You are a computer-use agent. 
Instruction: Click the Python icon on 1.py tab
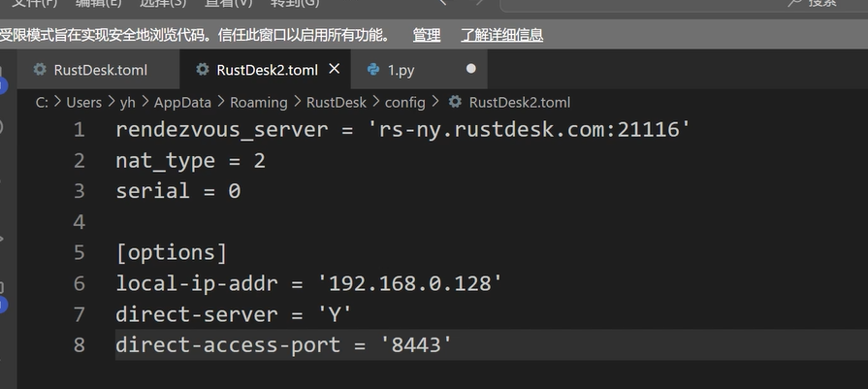(373, 70)
